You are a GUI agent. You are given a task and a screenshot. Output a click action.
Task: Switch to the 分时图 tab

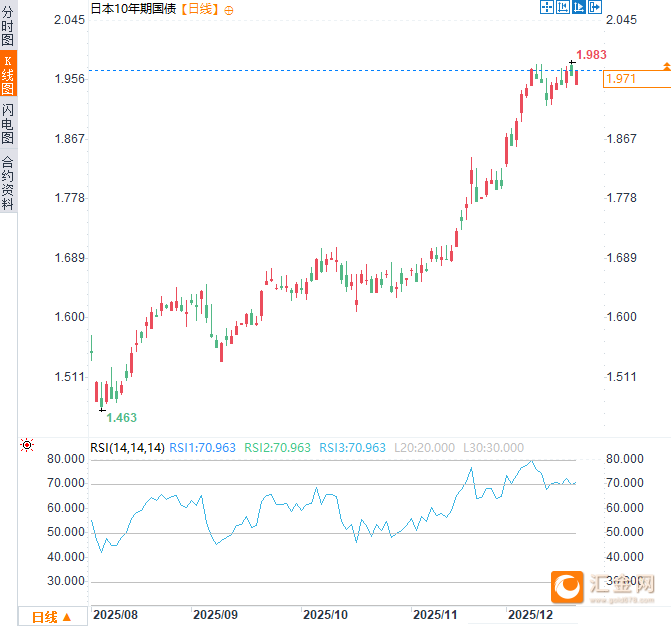tap(8, 28)
